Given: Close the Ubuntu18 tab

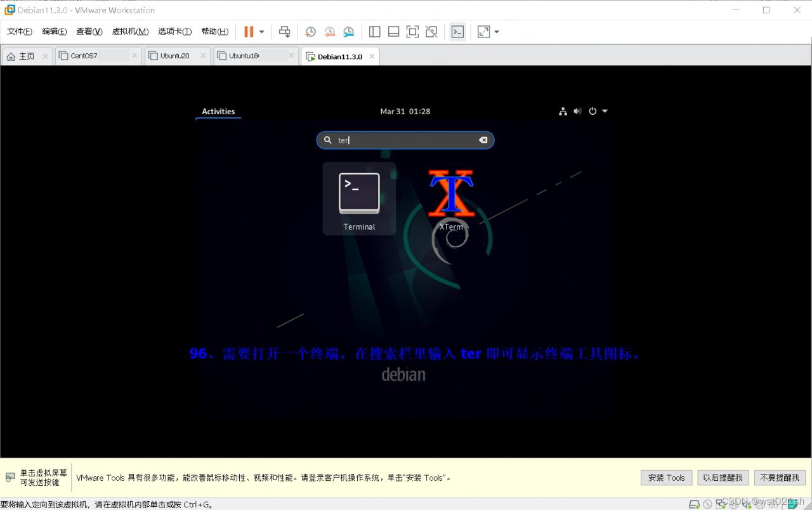Looking at the screenshot, I should click(291, 56).
